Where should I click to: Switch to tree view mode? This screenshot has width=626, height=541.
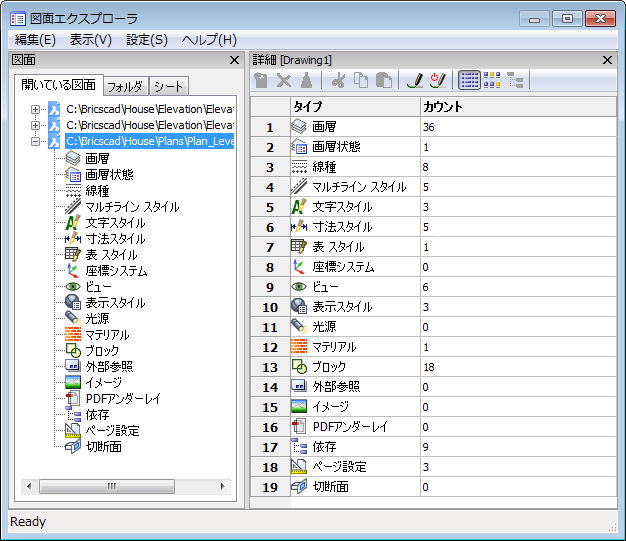515,80
